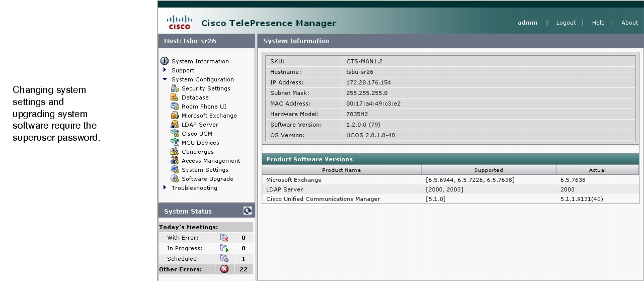Click the Supported column header
This screenshot has width=644, height=301.
pyautogui.click(x=489, y=170)
